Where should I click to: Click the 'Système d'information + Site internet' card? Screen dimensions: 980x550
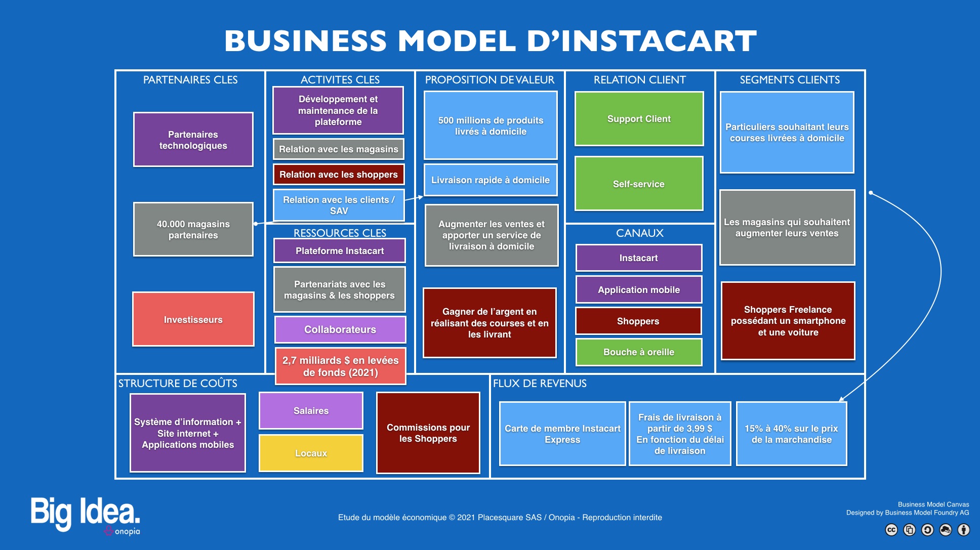click(x=188, y=433)
